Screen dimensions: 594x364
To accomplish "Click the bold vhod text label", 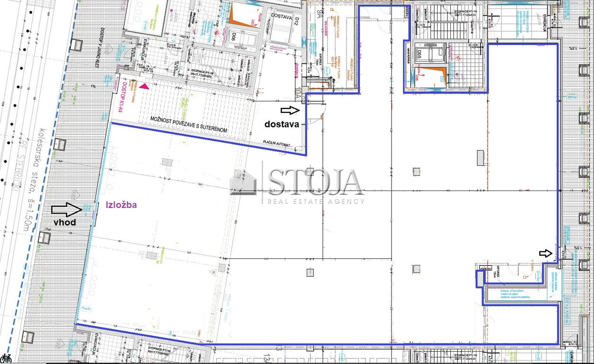I will click(x=64, y=222).
